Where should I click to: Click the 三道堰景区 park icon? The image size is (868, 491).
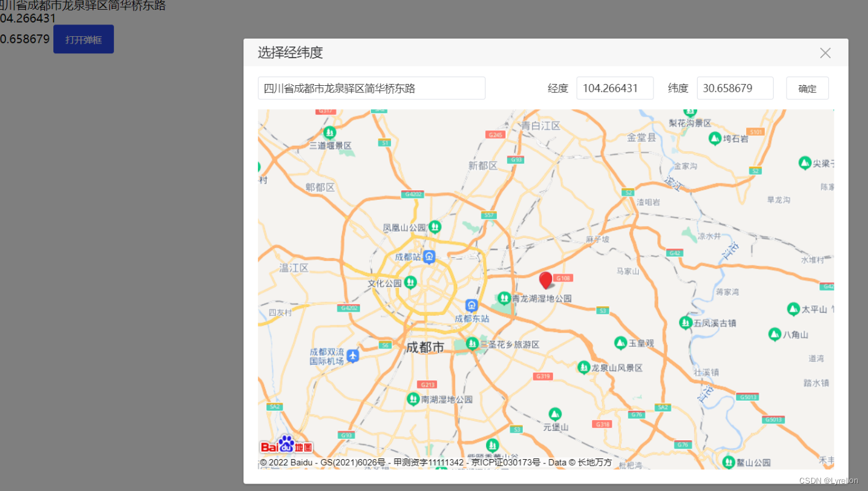click(330, 132)
